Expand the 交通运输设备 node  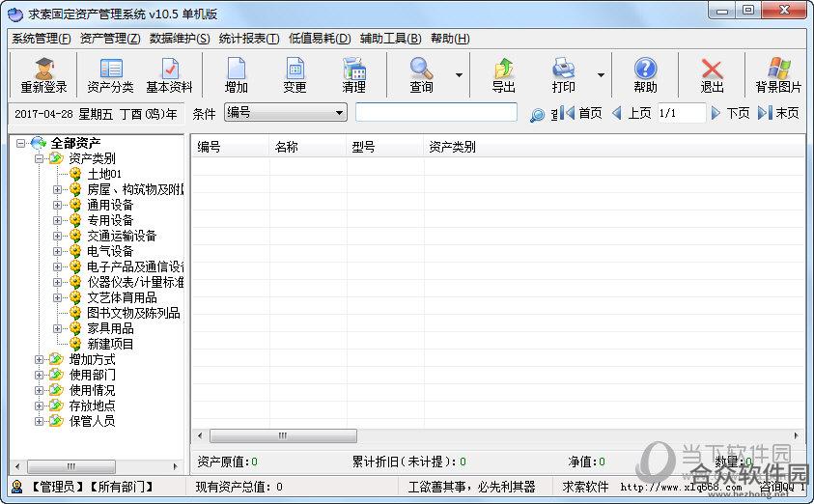coord(57,236)
